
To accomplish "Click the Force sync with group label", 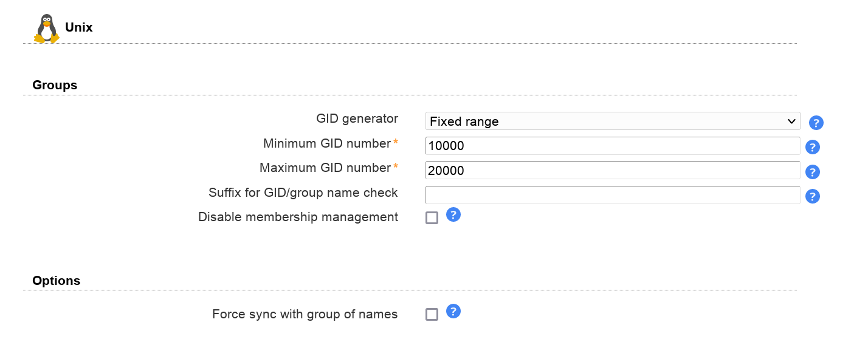I will pyautogui.click(x=305, y=314).
